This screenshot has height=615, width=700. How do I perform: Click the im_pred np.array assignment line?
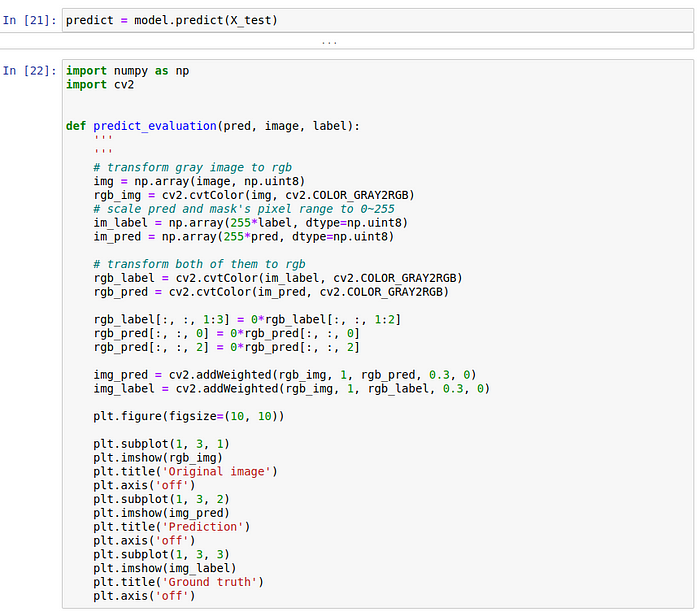point(244,237)
